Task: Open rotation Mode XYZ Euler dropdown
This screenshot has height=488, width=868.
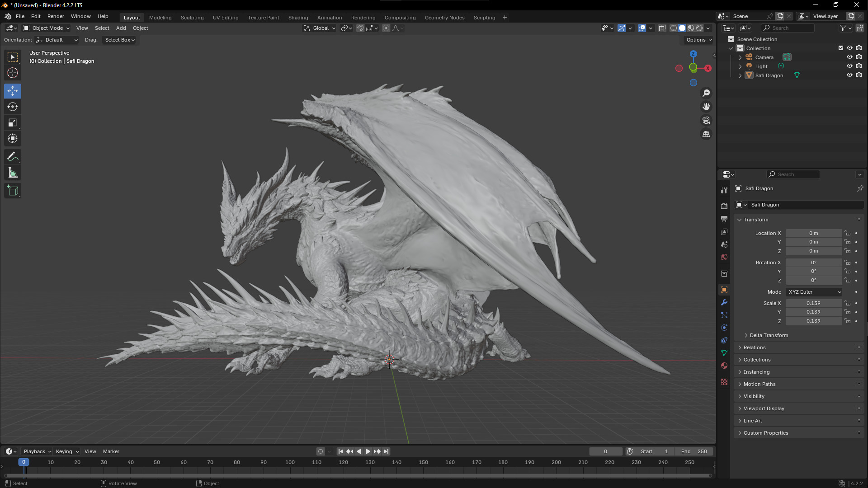Action: 814,292
